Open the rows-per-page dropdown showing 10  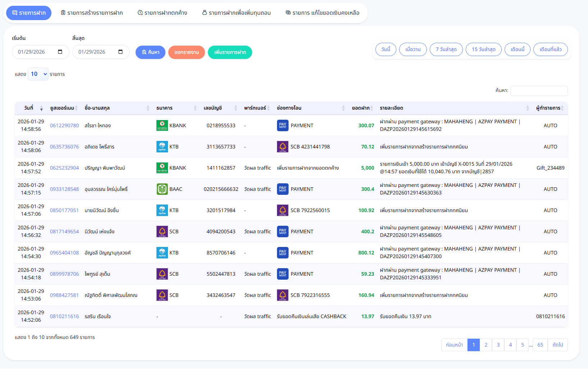pyautogui.click(x=38, y=74)
